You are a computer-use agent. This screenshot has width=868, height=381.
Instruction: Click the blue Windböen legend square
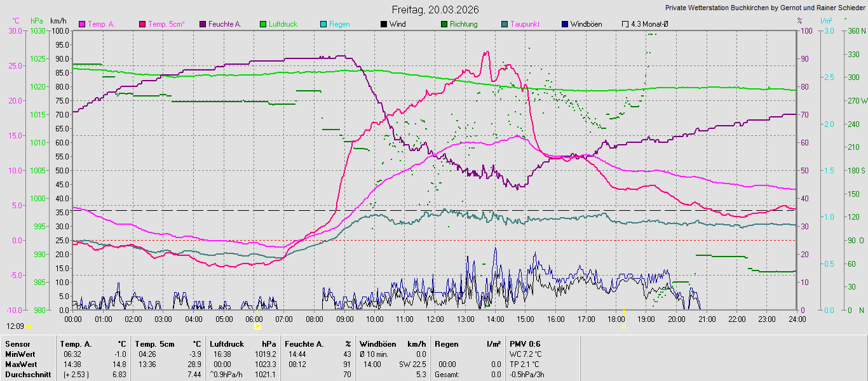tap(565, 24)
